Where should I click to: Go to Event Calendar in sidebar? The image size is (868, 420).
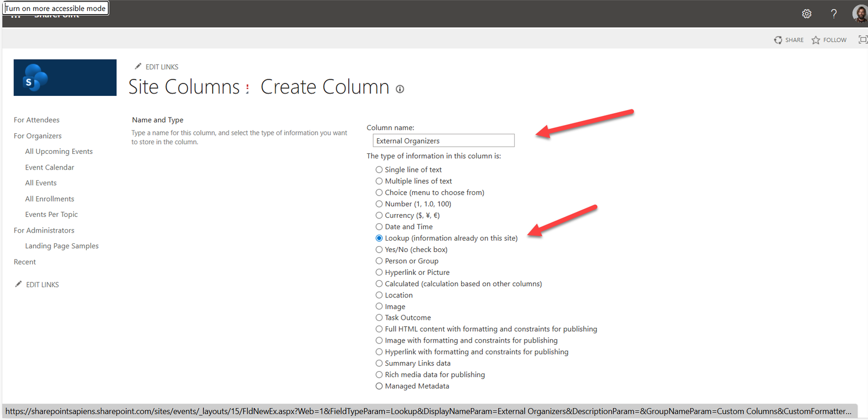click(49, 167)
